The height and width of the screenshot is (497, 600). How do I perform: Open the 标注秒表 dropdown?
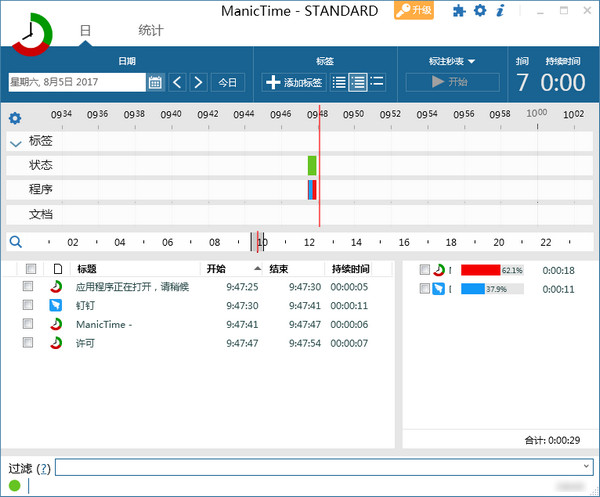(450, 61)
